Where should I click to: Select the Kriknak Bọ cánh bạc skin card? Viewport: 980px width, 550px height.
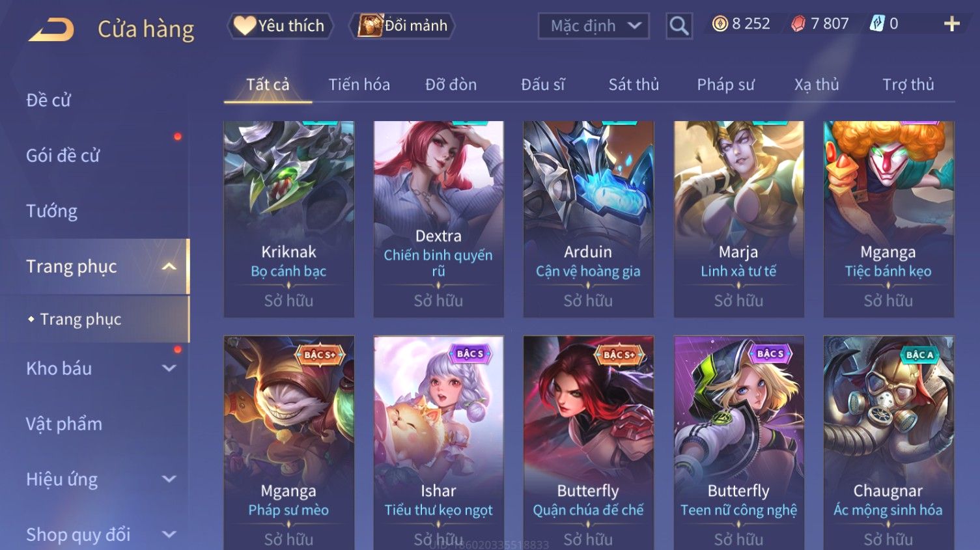(x=288, y=219)
